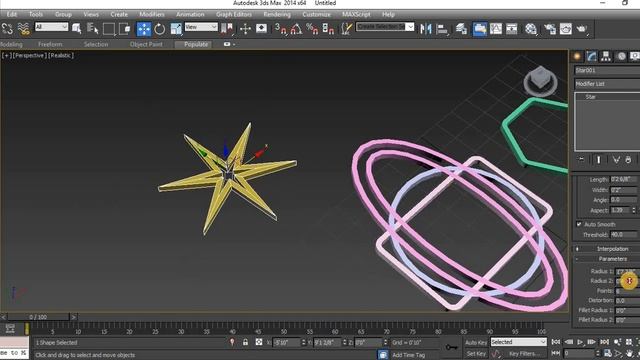The height and width of the screenshot is (360, 640).
Task: Open the Selected key target dropdown
Action: point(518,342)
